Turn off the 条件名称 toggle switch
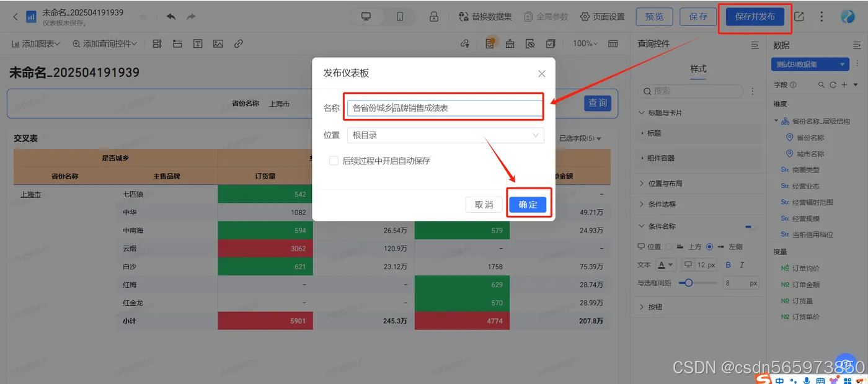The height and width of the screenshot is (384, 868). [749, 226]
